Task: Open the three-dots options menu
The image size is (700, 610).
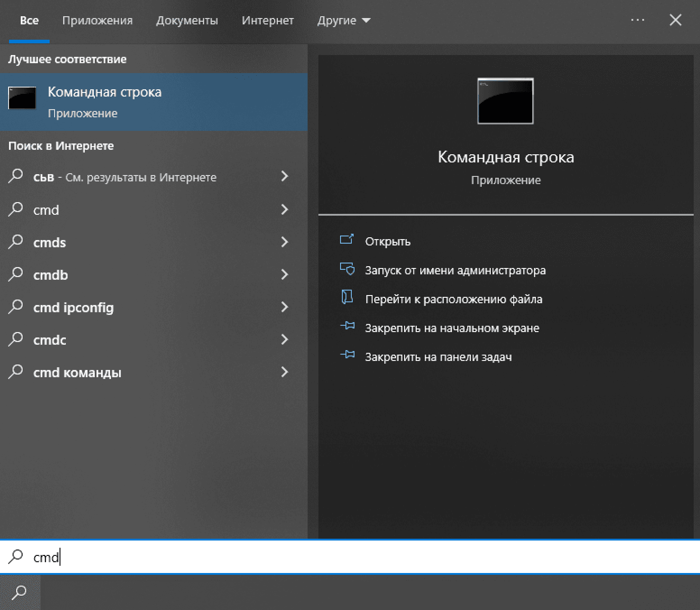Action: point(637,20)
